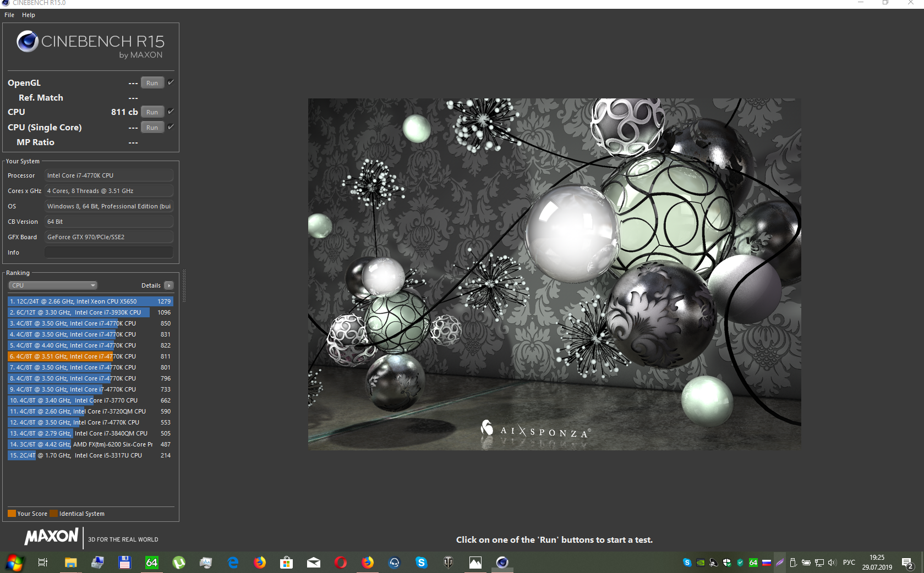Launch File Explorer from the taskbar
Screen dimensions: 924x573
(x=70, y=563)
